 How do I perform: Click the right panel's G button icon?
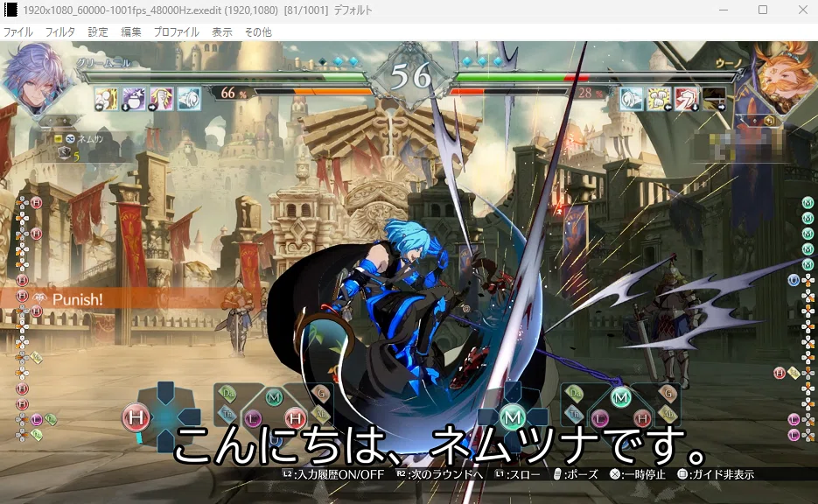[668, 393]
